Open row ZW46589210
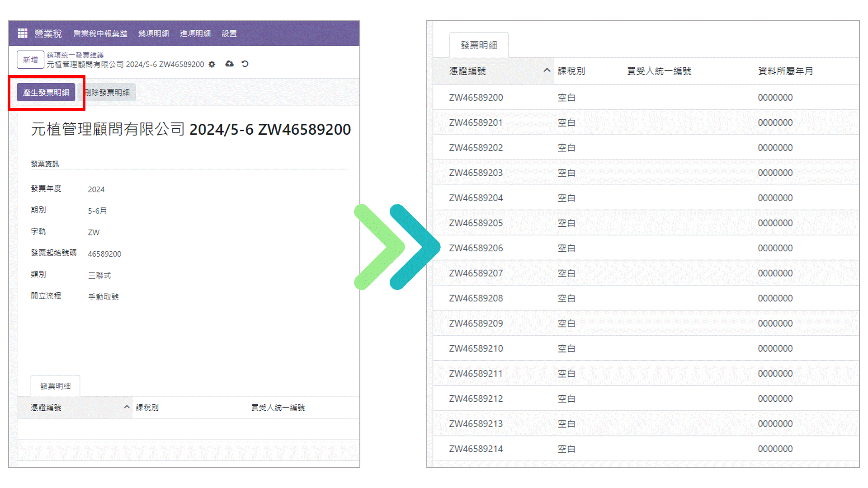This screenshot has height=488, width=868. (646, 348)
